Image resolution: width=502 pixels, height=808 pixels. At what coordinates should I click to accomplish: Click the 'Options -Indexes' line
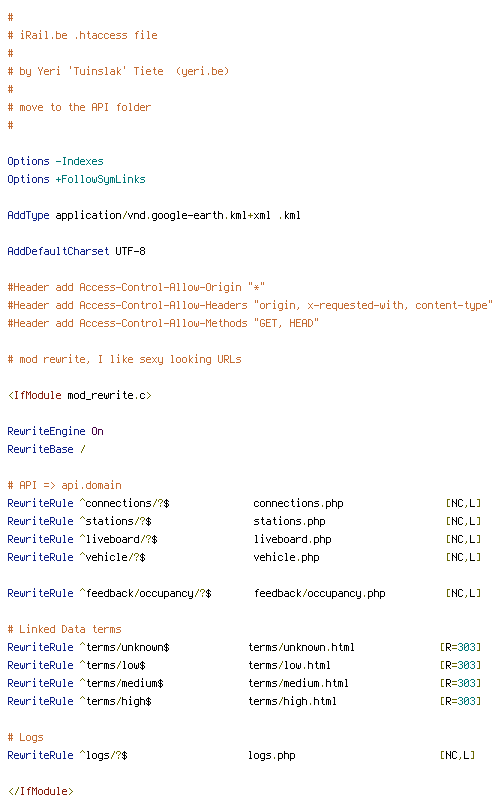(55, 161)
